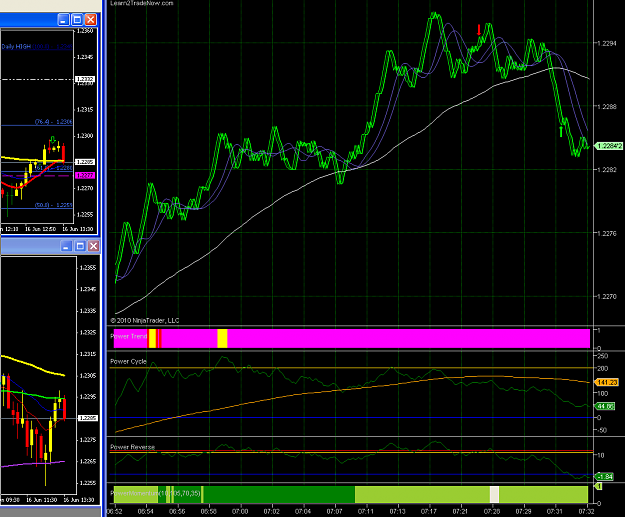This screenshot has height=517, width=625.
Task: Click the 07:11 time axis label
Action: (x=366, y=511)
